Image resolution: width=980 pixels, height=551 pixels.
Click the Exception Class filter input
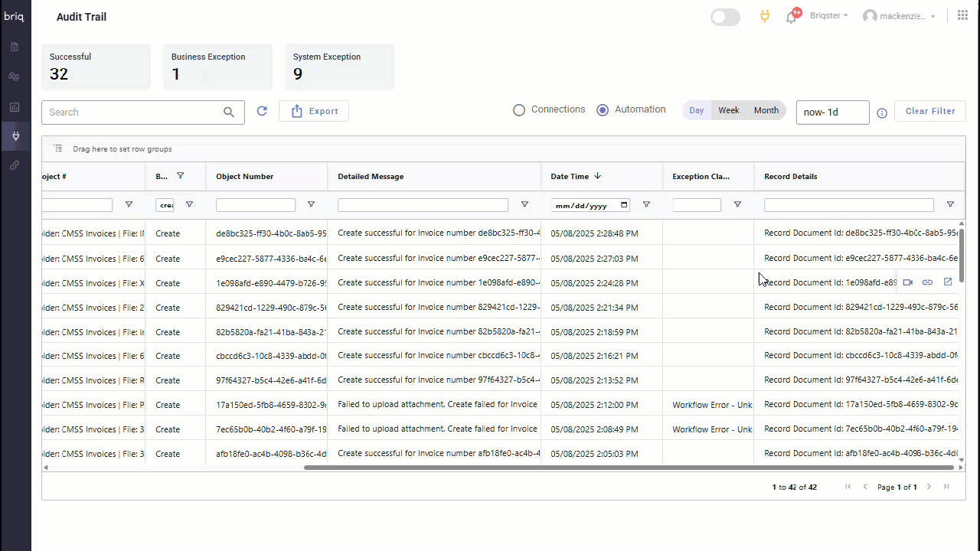[x=697, y=205]
